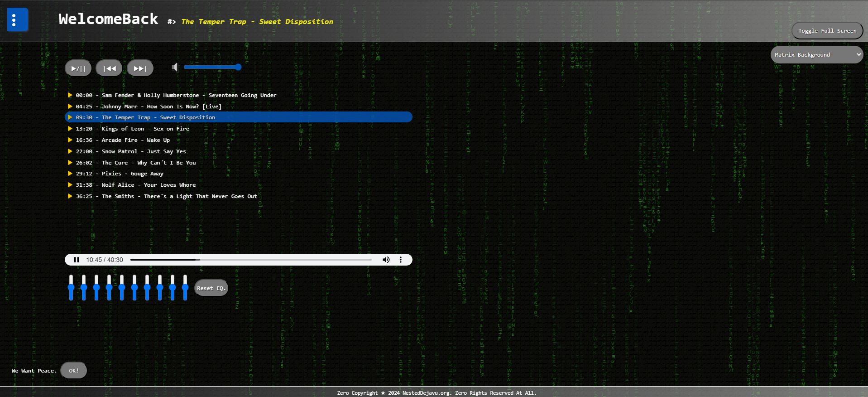Jump to Arcade Fire Wake Up

pyautogui.click(x=135, y=140)
